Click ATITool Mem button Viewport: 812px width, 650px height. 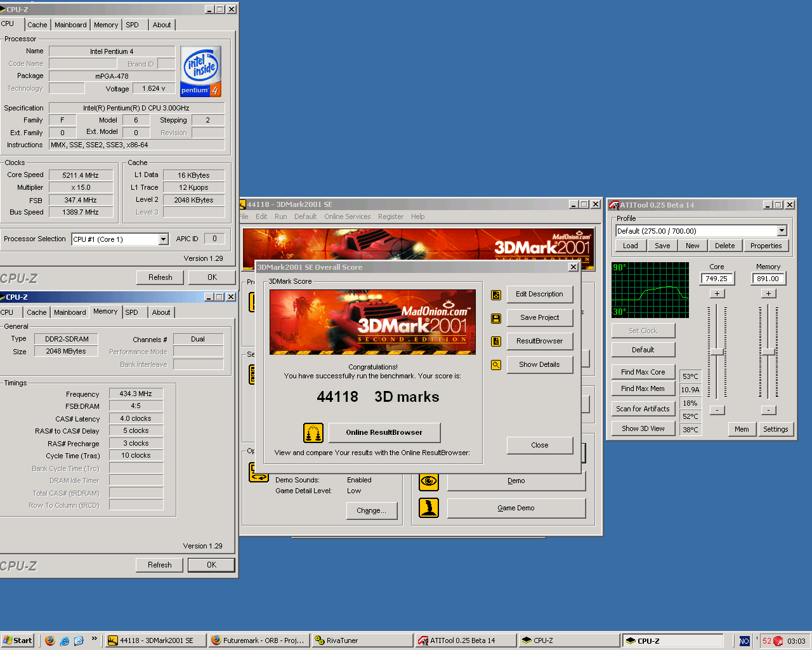click(742, 430)
